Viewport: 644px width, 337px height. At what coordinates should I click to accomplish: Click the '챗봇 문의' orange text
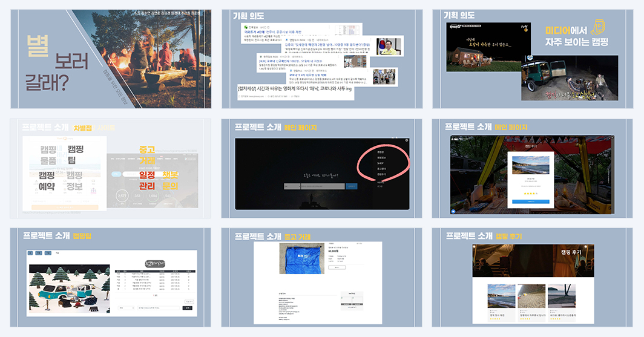click(x=170, y=181)
